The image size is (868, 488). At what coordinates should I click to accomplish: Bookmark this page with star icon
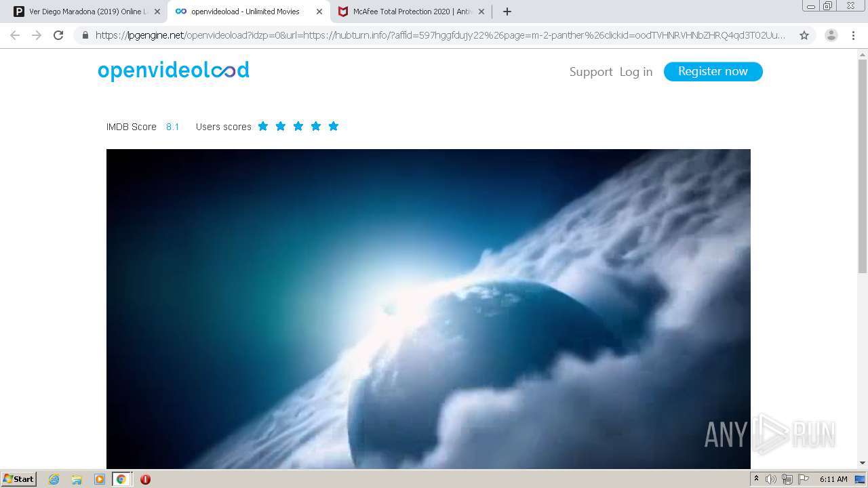pos(804,35)
